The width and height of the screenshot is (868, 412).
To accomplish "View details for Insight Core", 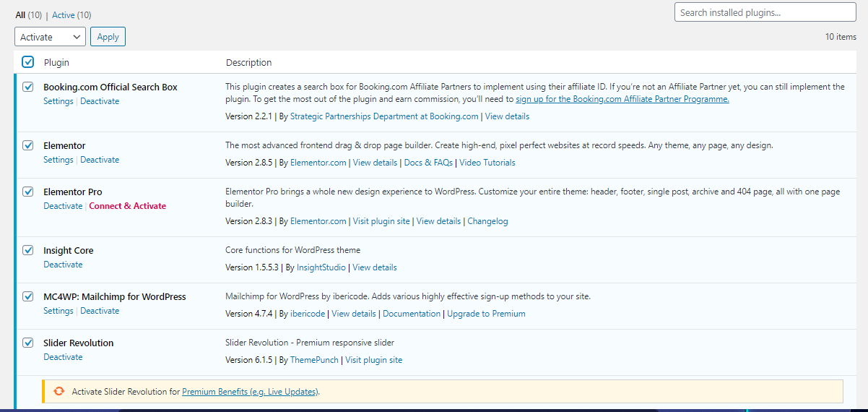I will [375, 267].
